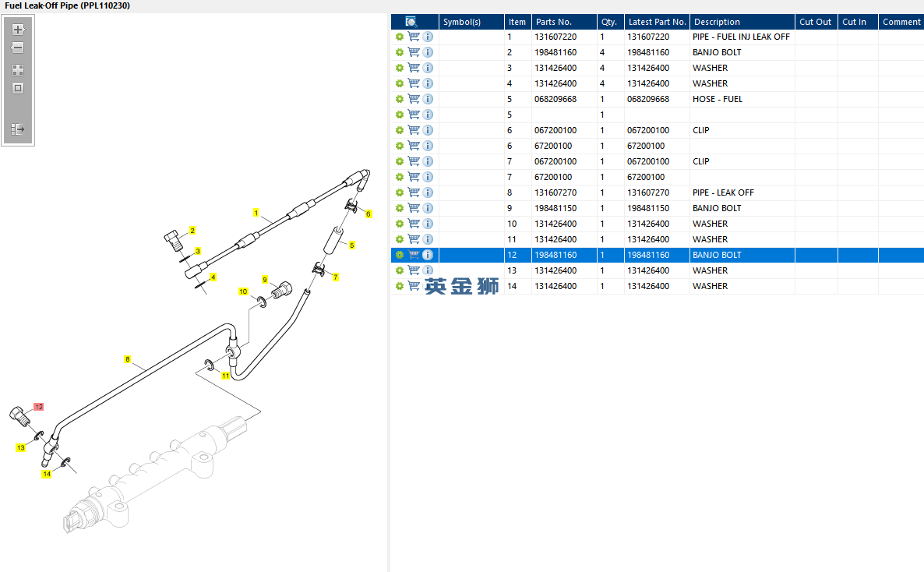Viewport: 924px width, 572px height.
Task: Add item 6 CLIP 067200100 to cart
Action: pyautogui.click(x=414, y=129)
